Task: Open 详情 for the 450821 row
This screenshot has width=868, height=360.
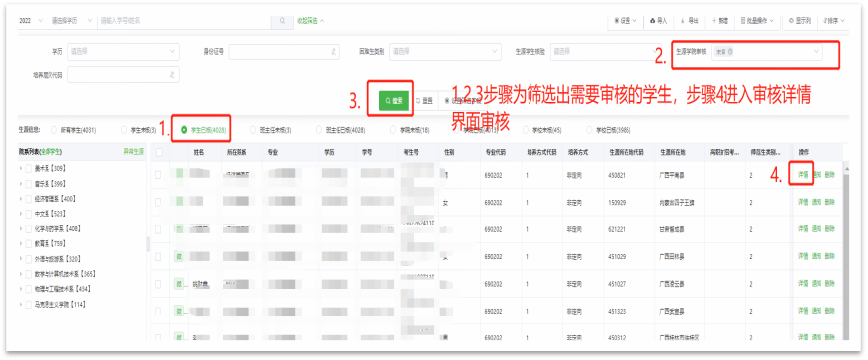Action: [x=803, y=175]
